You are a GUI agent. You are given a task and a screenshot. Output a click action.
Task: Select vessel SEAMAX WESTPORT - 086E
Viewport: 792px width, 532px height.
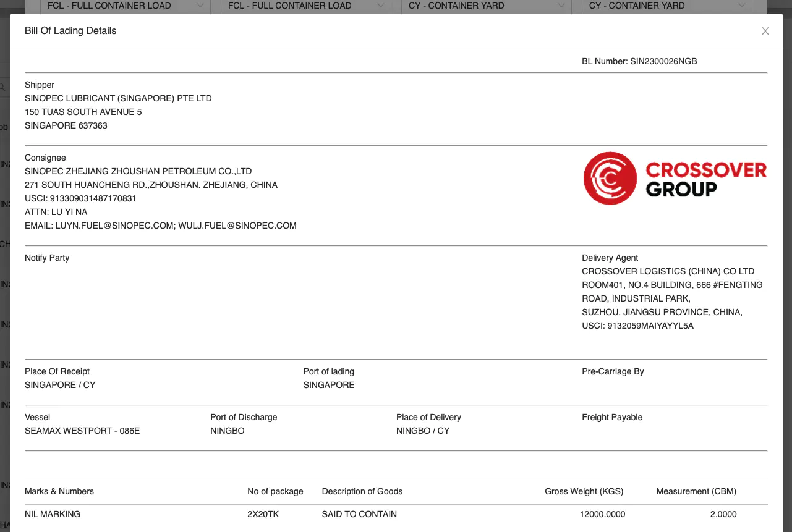[x=82, y=431]
